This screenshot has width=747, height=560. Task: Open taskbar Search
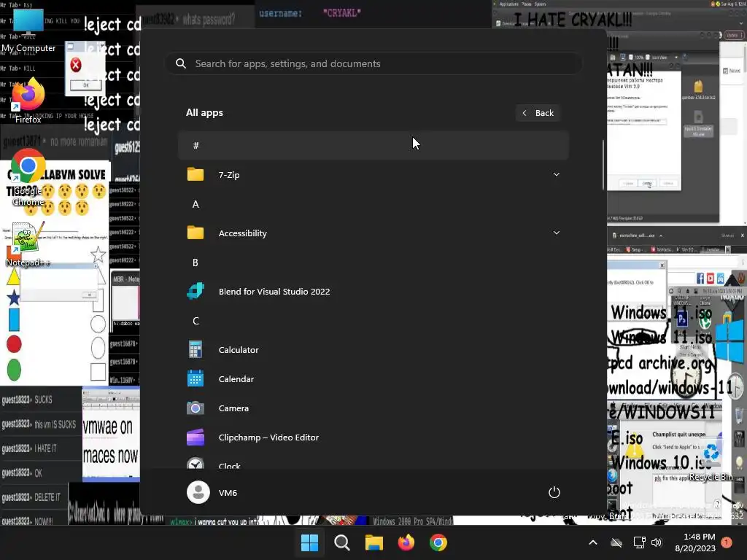pyautogui.click(x=341, y=542)
